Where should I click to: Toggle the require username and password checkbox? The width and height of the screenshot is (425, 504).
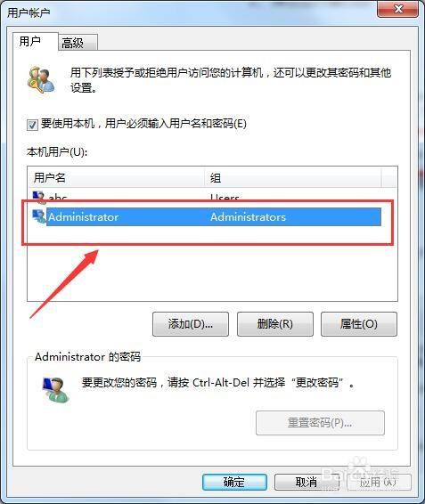pyautogui.click(x=32, y=125)
